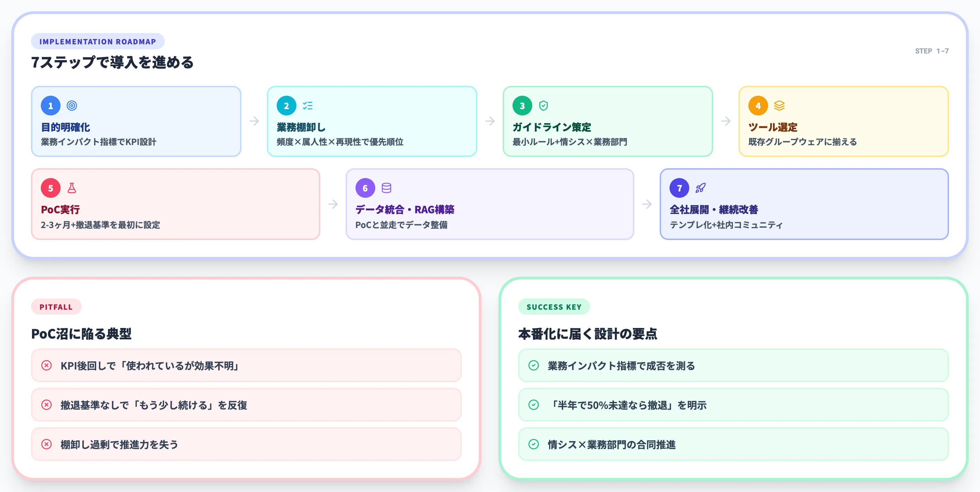
Task: Click the SUCCESS KEY badge
Action: click(x=554, y=307)
